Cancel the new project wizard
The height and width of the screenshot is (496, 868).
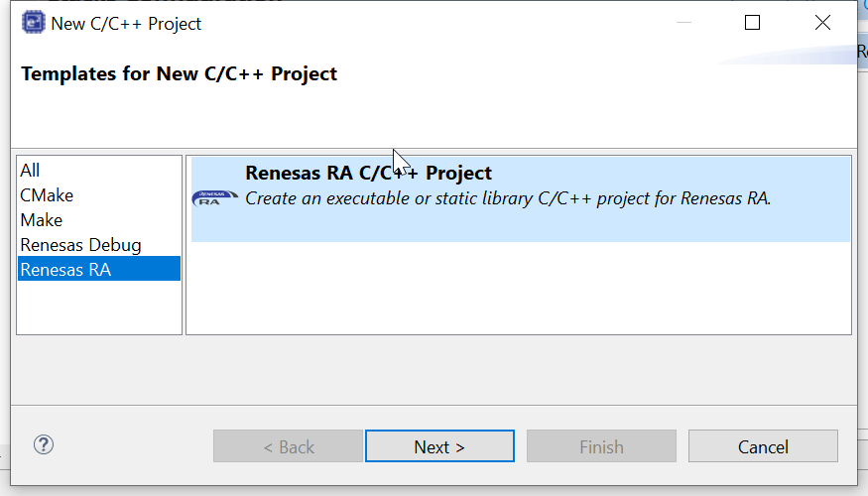coord(763,446)
